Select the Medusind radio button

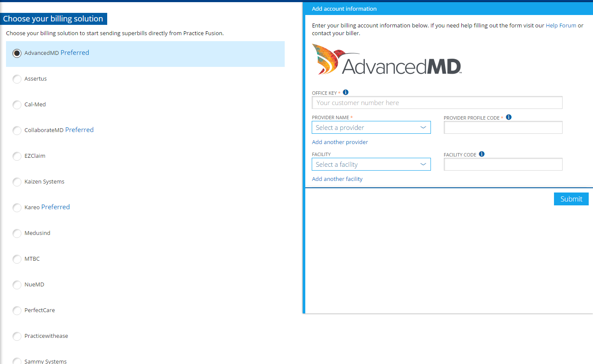[17, 233]
